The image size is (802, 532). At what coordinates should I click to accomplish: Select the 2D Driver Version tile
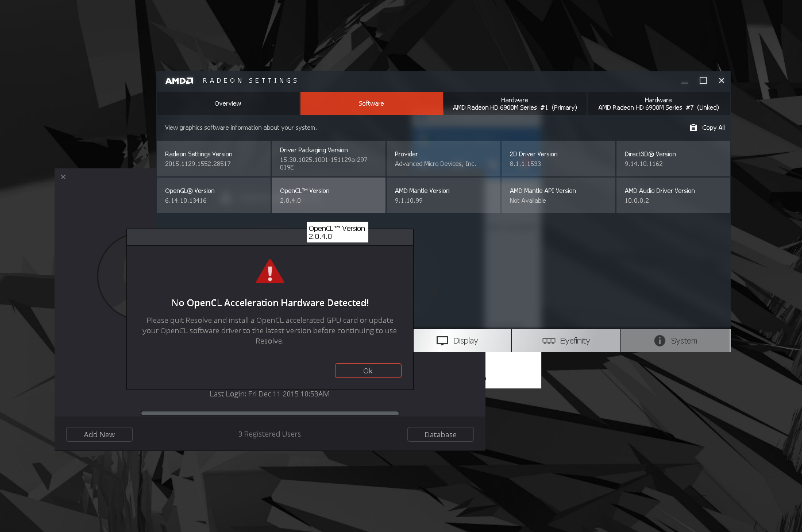(x=558, y=159)
